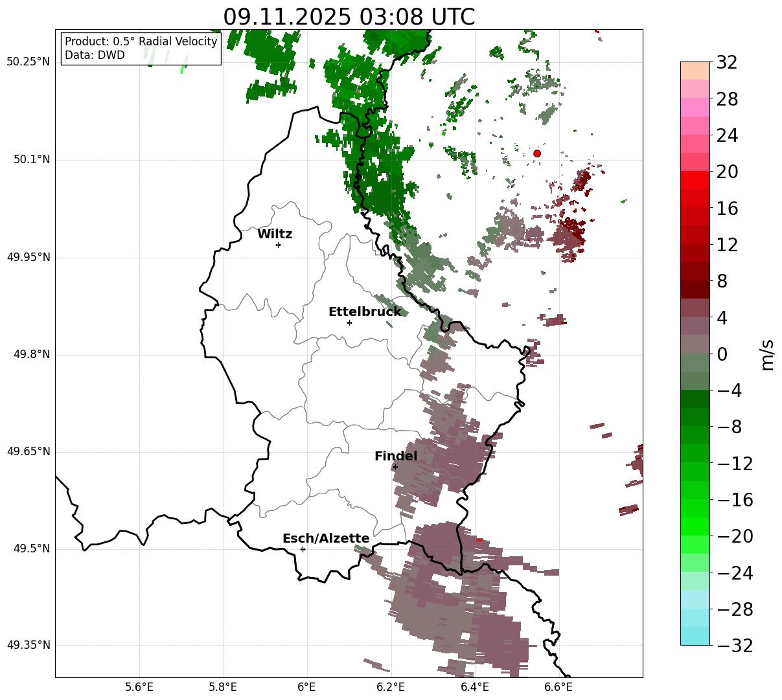Click the colorbar tick label −8
782x700 pixels.
pos(729,427)
